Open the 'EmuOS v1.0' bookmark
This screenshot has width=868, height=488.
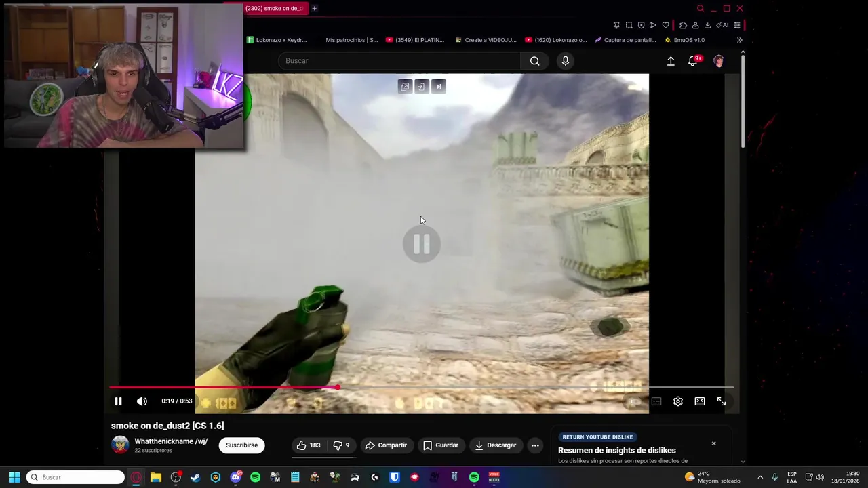pyautogui.click(x=685, y=40)
